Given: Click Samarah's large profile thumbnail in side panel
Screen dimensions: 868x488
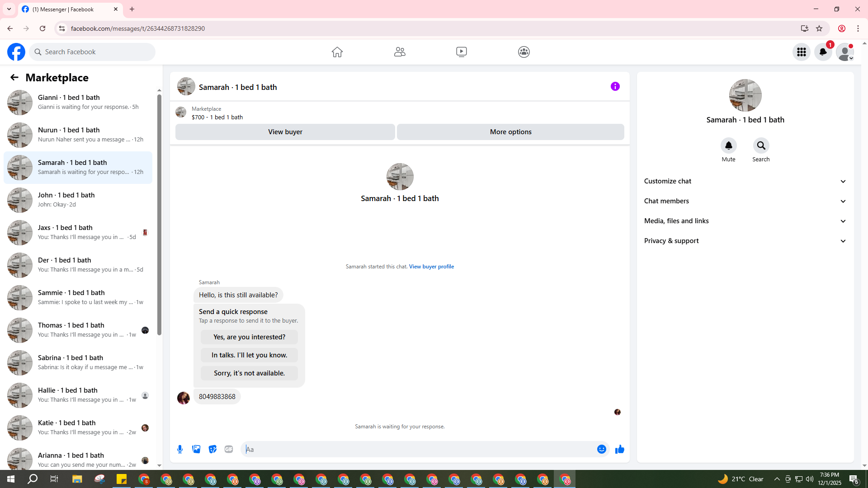Looking at the screenshot, I should click(x=745, y=95).
